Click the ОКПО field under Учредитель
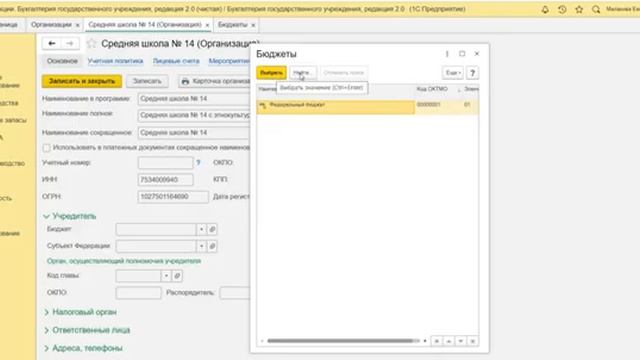 pyautogui.click(x=138, y=293)
